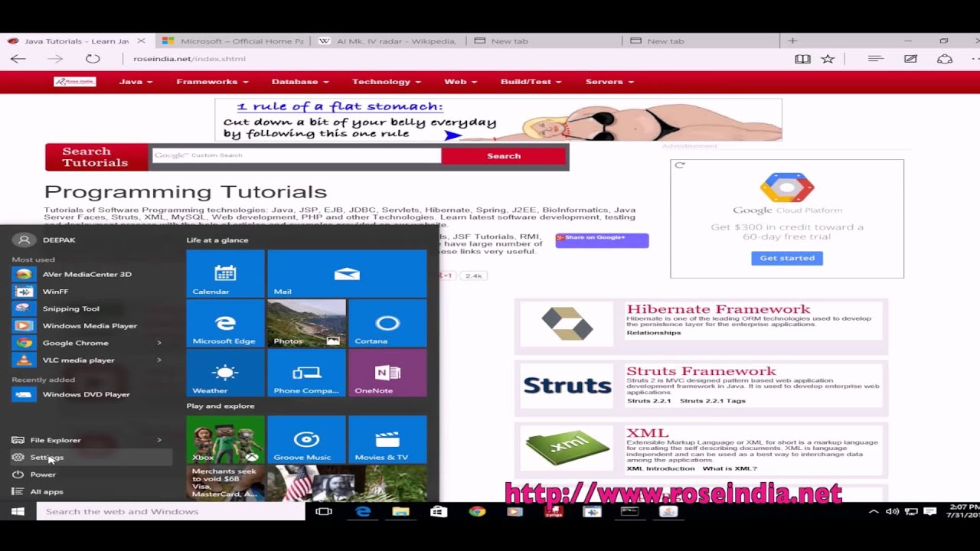Open the Movies & TV tile

pyautogui.click(x=387, y=440)
